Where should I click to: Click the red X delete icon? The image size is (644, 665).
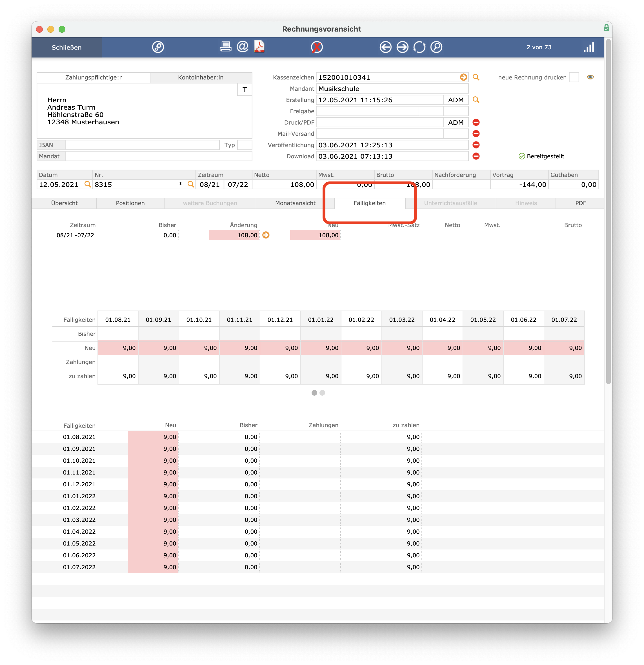(317, 47)
